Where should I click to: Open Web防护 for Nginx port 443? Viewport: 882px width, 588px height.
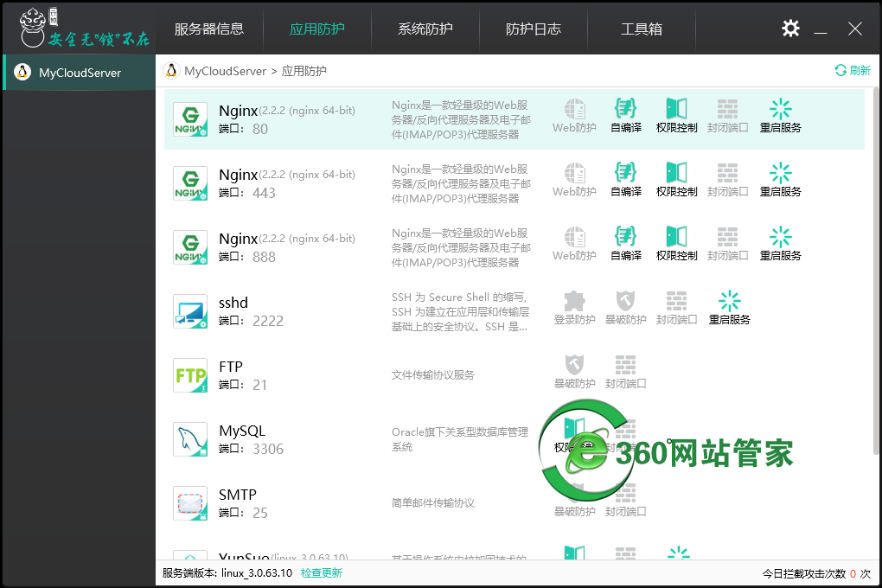coord(574,180)
